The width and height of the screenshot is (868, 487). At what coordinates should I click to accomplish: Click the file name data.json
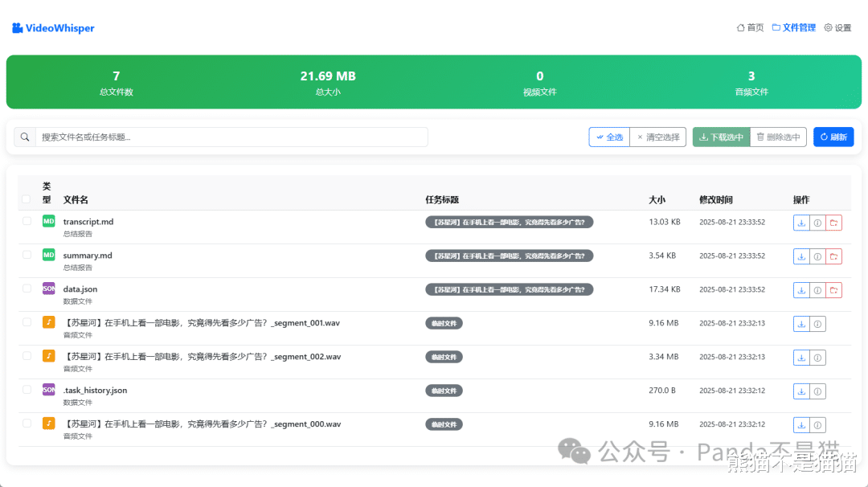pos(80,289)
